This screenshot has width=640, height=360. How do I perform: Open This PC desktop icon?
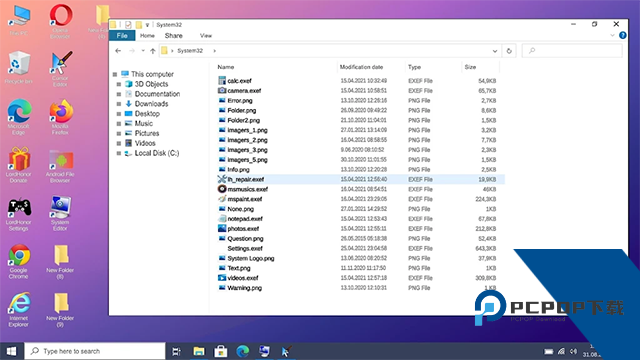click(19, 20)
